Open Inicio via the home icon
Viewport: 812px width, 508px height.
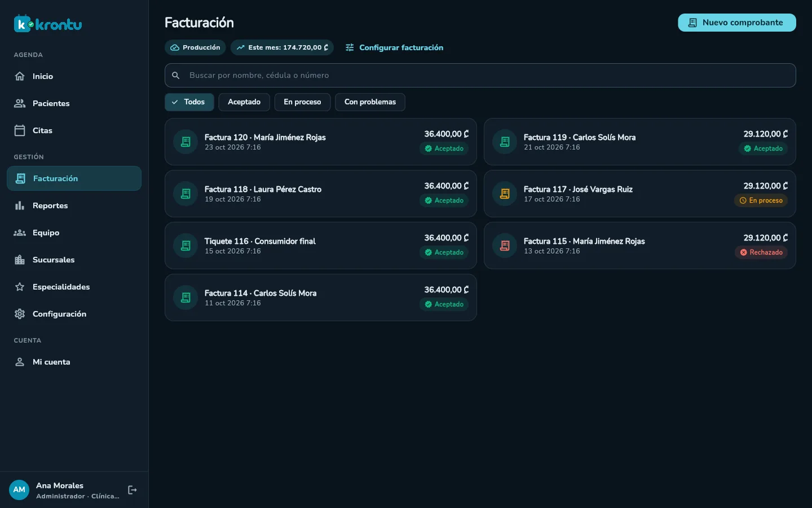20,76
